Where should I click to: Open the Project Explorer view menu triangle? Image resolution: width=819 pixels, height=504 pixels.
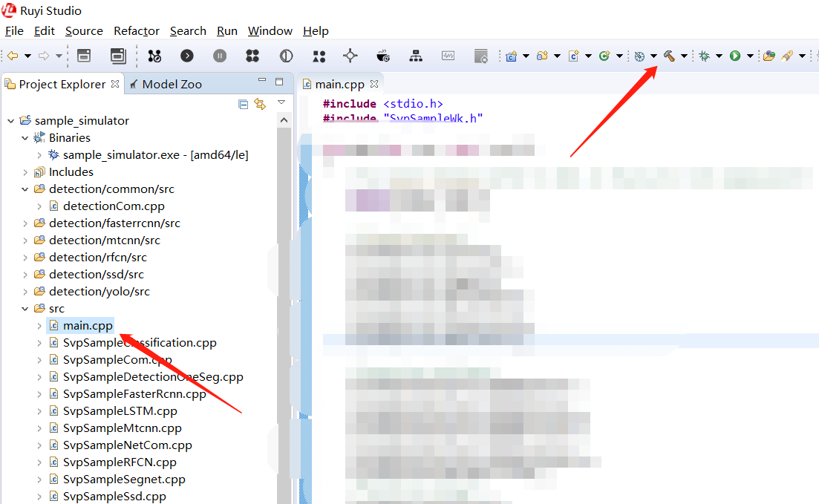pyautogui.click(x=281, y=102)
